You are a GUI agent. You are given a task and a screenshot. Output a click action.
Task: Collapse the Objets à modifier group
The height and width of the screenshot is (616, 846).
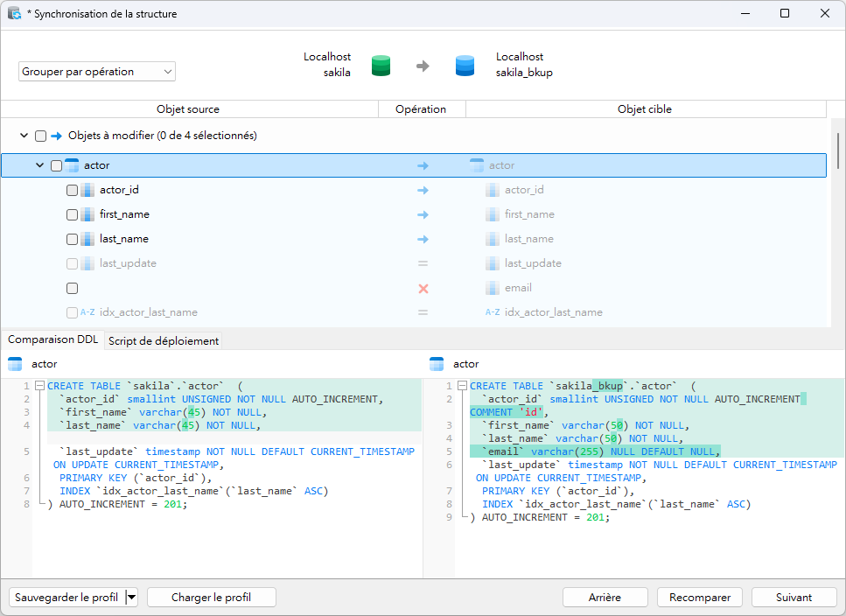tap(24, 136)
